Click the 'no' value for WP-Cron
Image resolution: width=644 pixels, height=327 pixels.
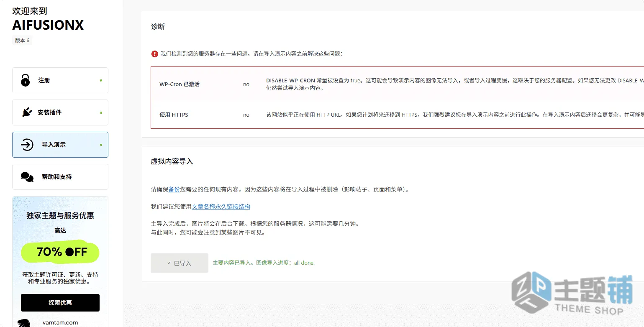tap(246, 84)
